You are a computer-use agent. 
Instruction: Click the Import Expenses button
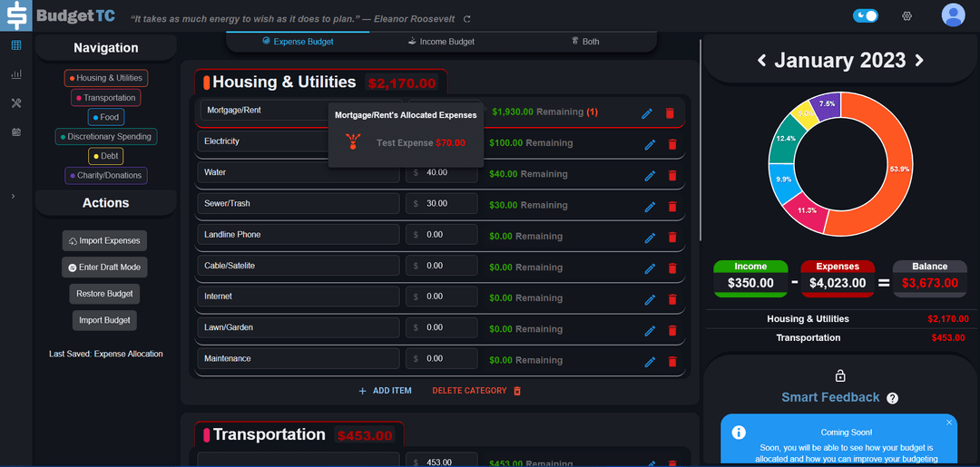pyautogui.click(x=104, y=241)
